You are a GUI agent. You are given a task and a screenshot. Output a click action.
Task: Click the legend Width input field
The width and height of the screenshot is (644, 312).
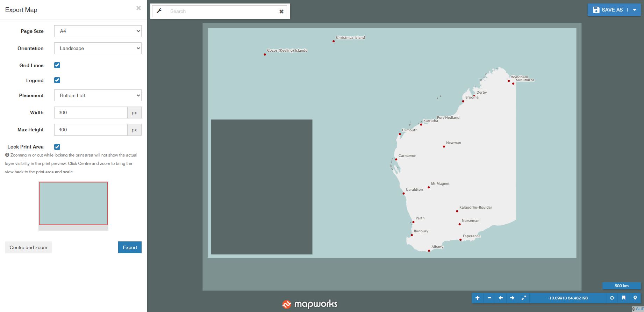[91, 113]
